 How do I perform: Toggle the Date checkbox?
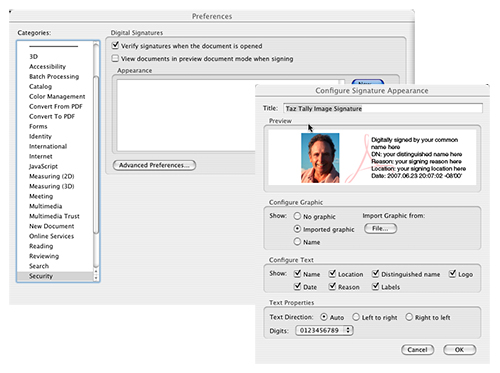[298, 286]
